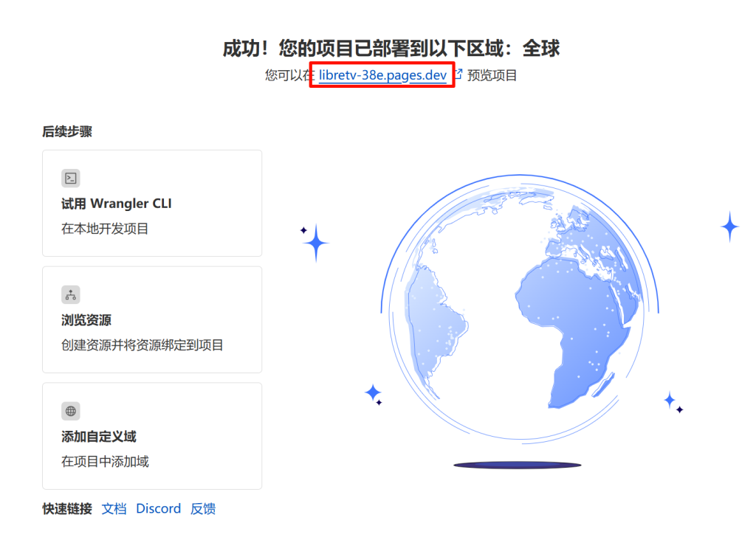Open the 反馈 quick link
The height and width of the screenshot is (540, 756).
point(203,509)
